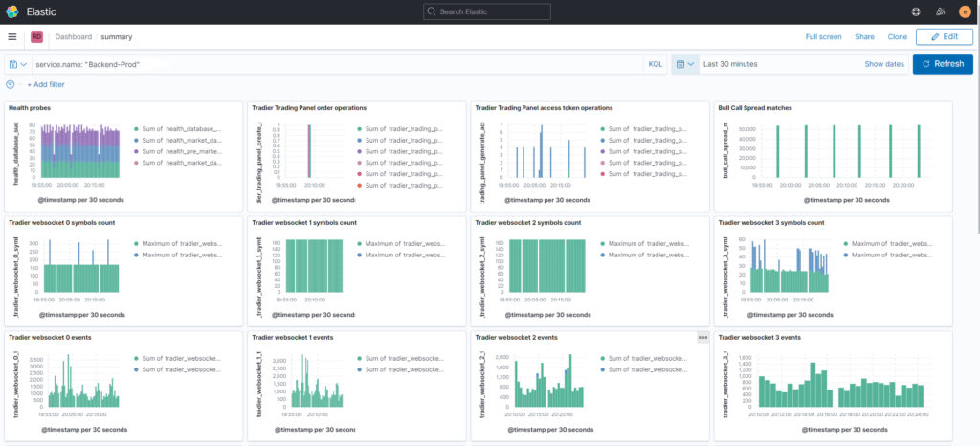Switch query language via KQL
This screenshot has height=446, width=980.
[x=655, y=64]
